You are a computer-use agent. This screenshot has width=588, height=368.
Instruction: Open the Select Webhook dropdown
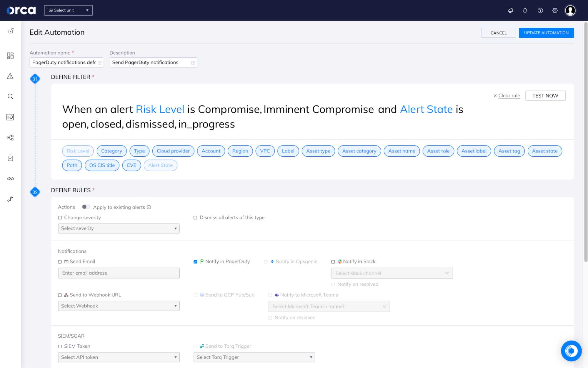pos(119,306)
